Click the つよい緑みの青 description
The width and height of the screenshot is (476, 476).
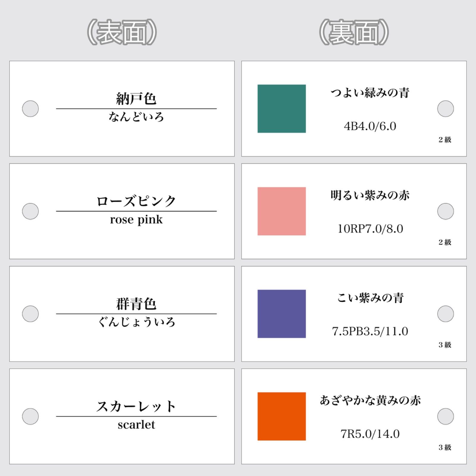pos(370,93)
